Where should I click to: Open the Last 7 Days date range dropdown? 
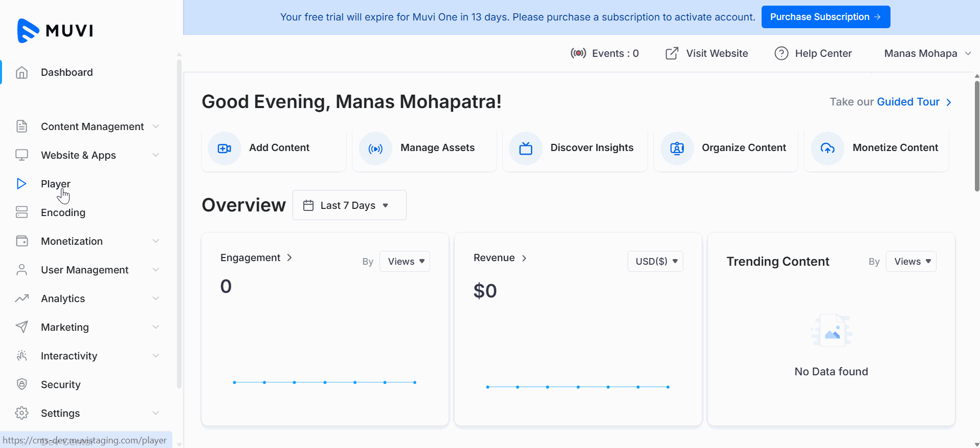pyautogui.click(x=349, y=205)
